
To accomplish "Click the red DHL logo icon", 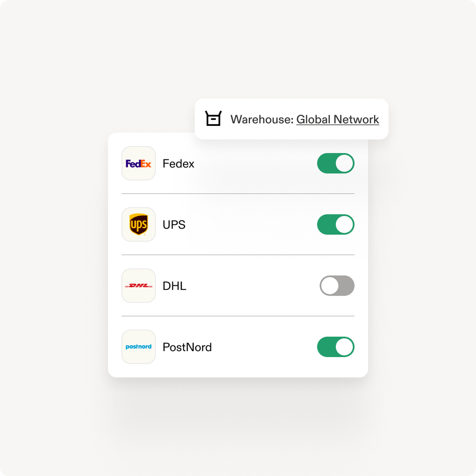I will [138, 286].
